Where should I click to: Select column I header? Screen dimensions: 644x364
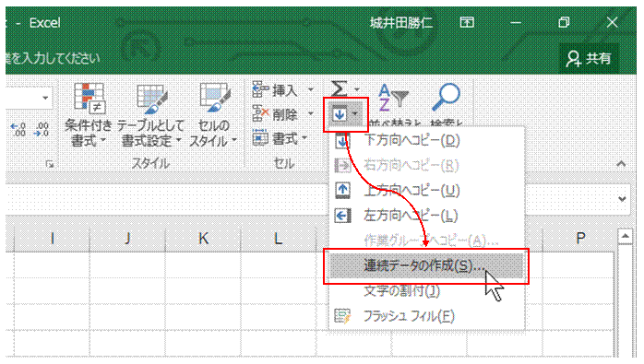click(52, 239)
